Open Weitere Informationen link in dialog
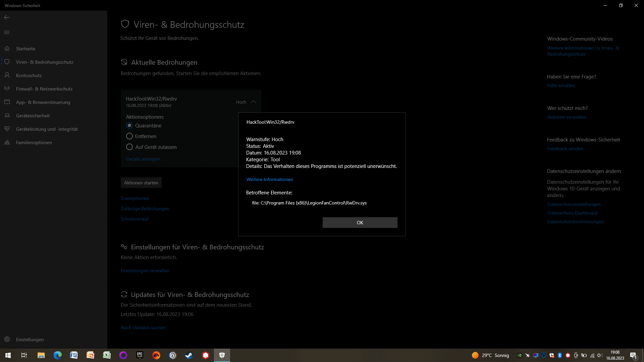 (x=270, y=179)
